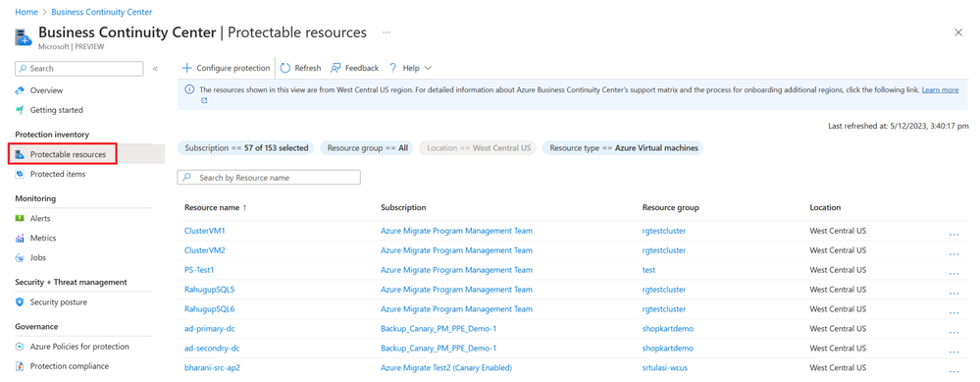Click the Getting started icon
Image resolution: width=980 pixels, height=382 pixels.
click(x=20, y=110)
